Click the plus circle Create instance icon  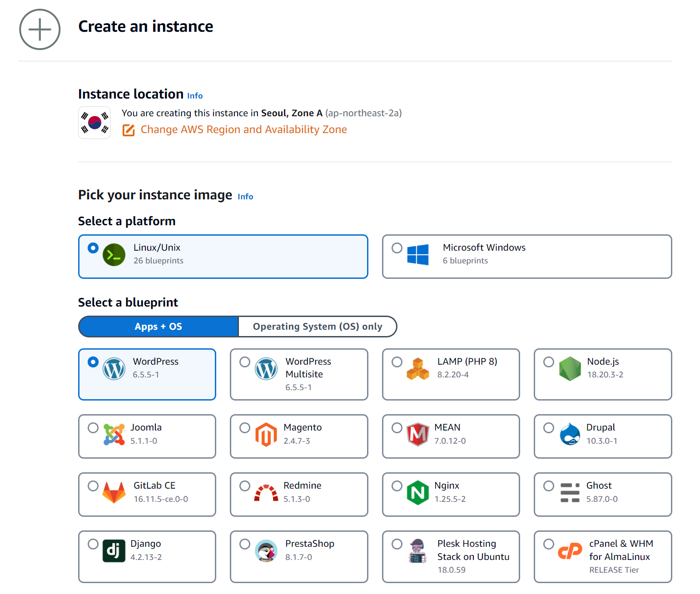coord(40,30)
